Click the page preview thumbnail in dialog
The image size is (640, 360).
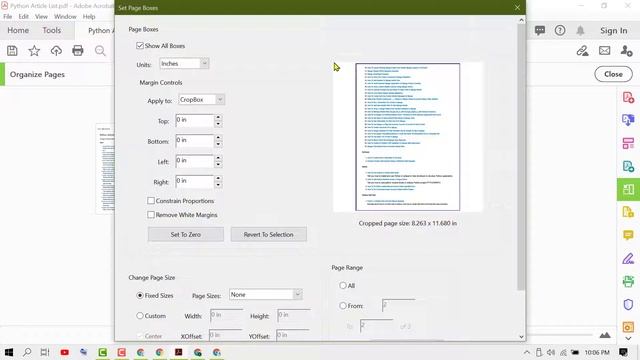click(x=407, y=137)
